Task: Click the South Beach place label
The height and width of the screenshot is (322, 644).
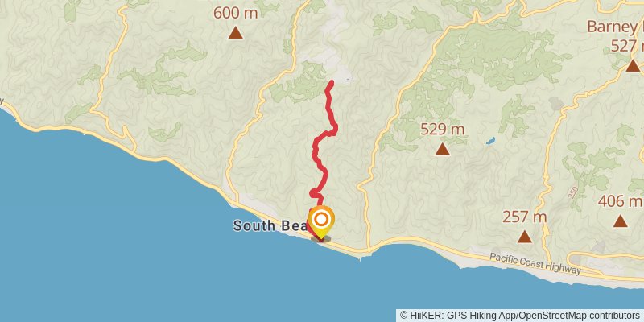Action: tap(270, 225)
